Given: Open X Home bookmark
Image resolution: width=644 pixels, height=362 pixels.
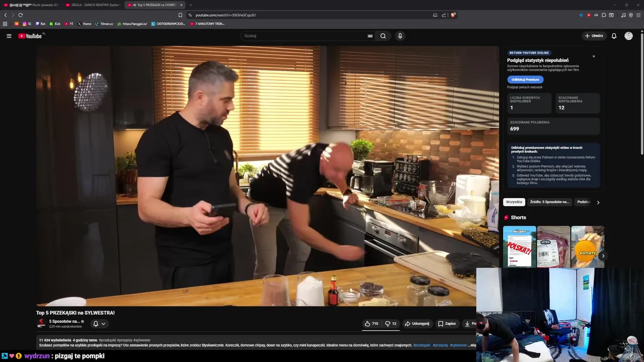Looking at the screenshot, I should click(85, 24).
